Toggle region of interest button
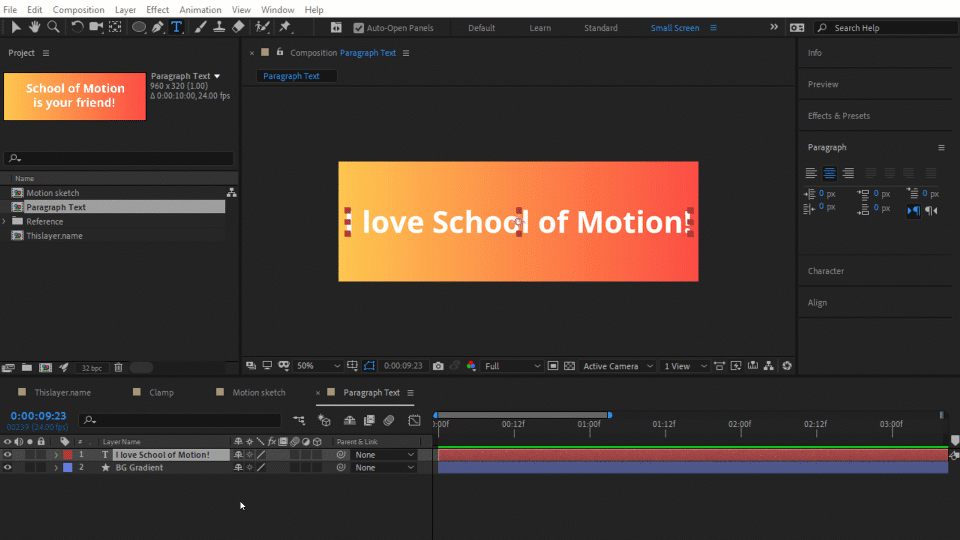 tap(553, 366)
